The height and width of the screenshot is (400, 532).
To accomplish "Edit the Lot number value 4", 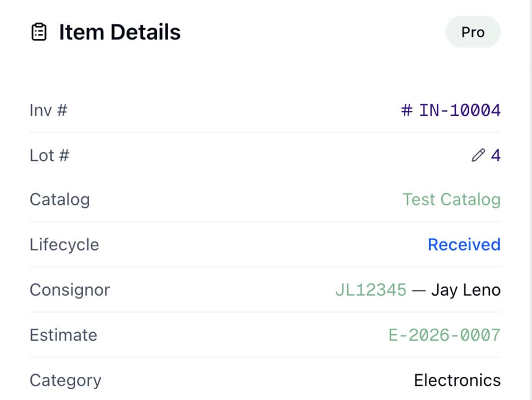I will point(495,156).
